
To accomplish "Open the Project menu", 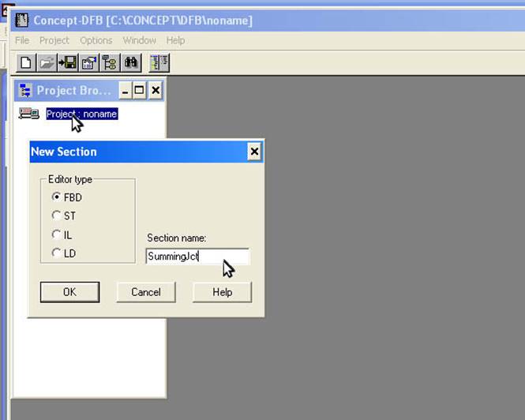I will pyautogui.click(x=54, y=40).
